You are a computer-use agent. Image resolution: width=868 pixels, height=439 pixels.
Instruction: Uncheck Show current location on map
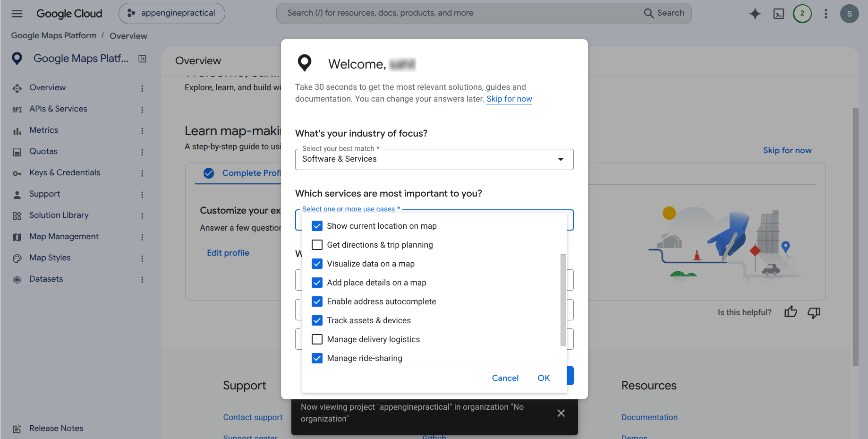point(317,226)
